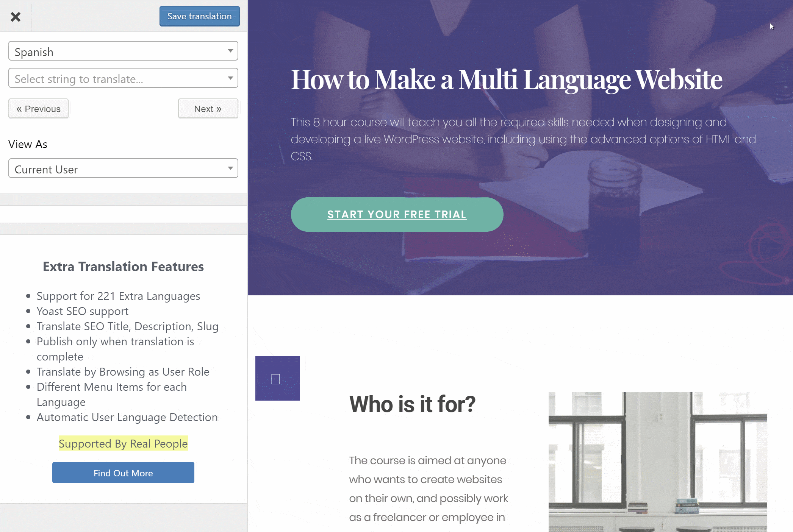Click Supported By Real People highlighted text
Image resolution: width=793 pixels, height=532 pixels.
(x=123, y=443)
